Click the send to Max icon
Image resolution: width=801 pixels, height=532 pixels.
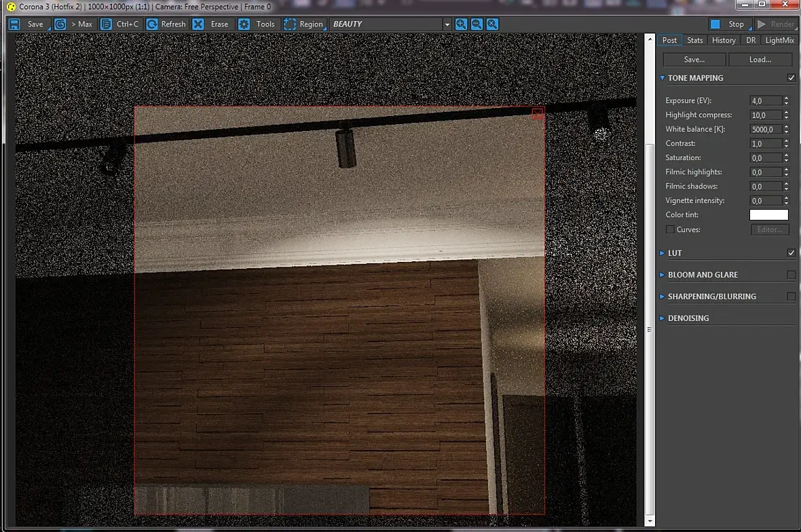[x=60, y=24]
